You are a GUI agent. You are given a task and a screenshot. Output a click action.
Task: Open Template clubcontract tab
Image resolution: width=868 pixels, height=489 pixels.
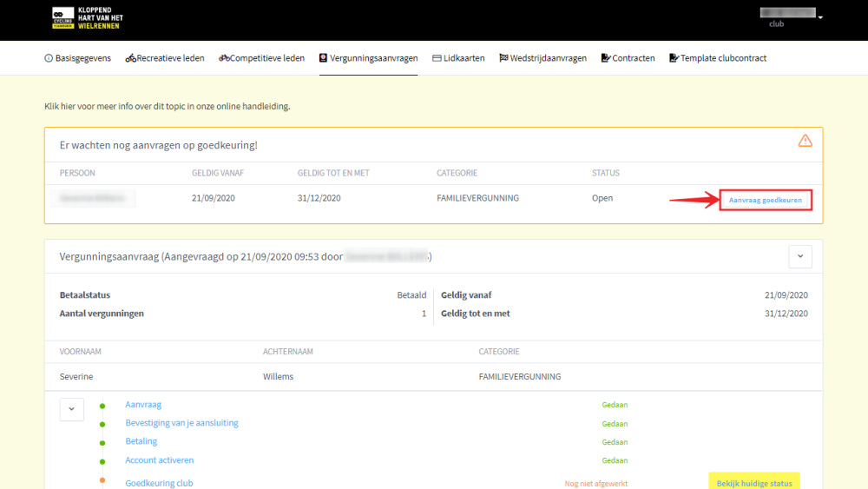tap(718, 58)
